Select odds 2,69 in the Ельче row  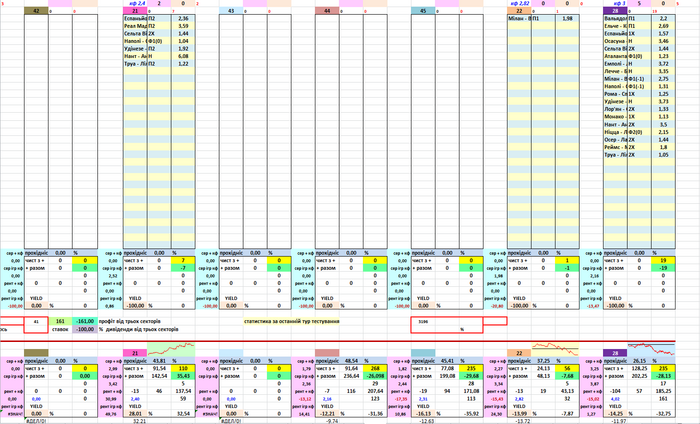coord(663,26)
